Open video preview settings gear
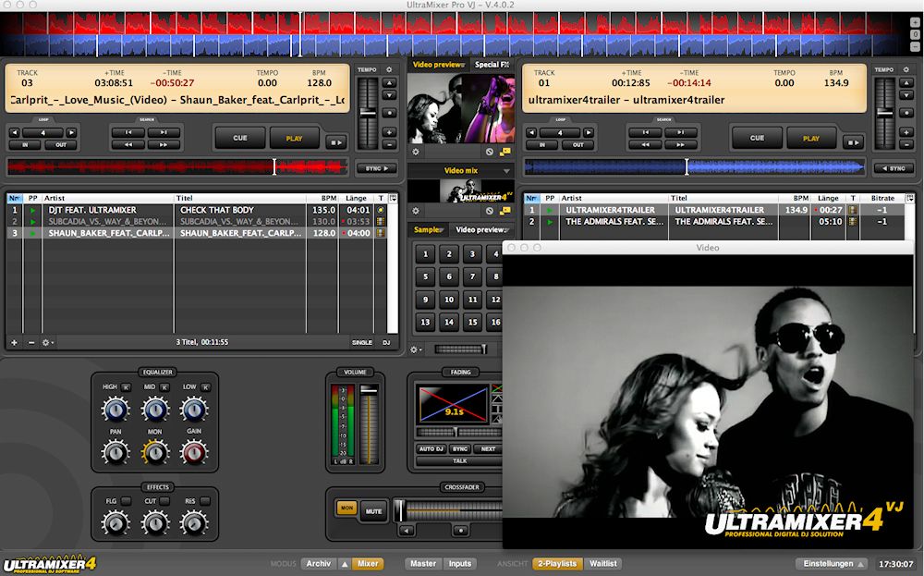This screenshot has height=576, width=924. click(x=416, y=152)
